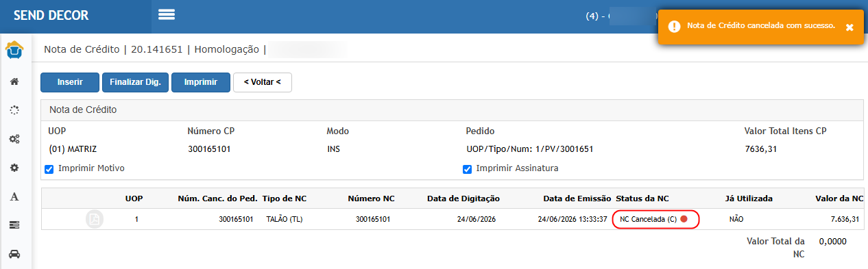Click the Finalizar Dig. button
Image resolution: width=868 pixels, height=269 pixels.
click(x=135, y=82)
